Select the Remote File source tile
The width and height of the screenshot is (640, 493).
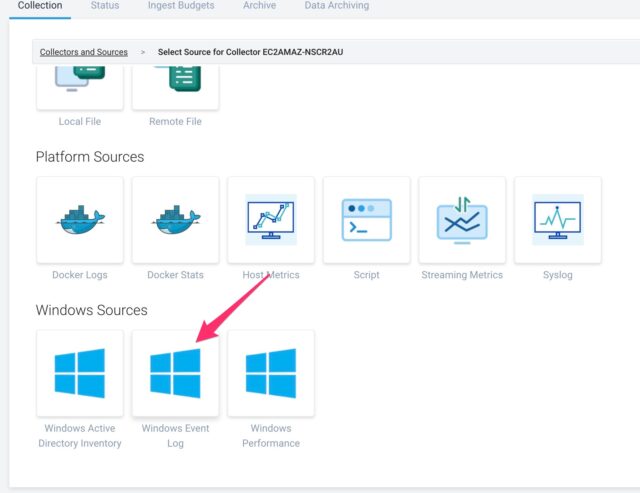175,87
